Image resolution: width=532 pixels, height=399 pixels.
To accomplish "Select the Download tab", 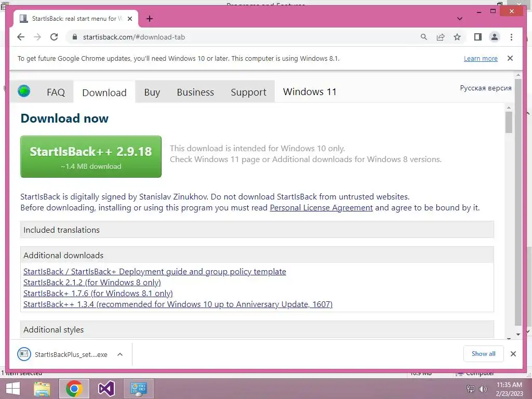I will (x=104, y=92).
